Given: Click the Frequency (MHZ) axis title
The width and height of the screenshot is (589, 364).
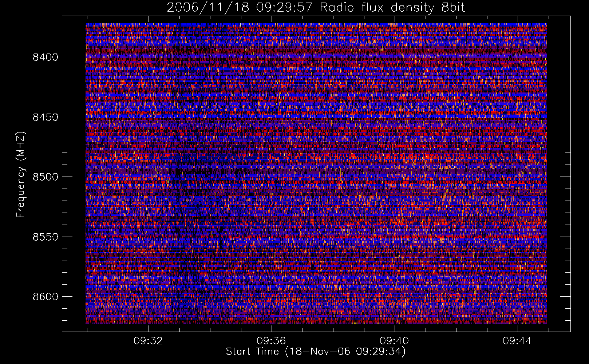Looking at the screenshot, I should [21, 175].
